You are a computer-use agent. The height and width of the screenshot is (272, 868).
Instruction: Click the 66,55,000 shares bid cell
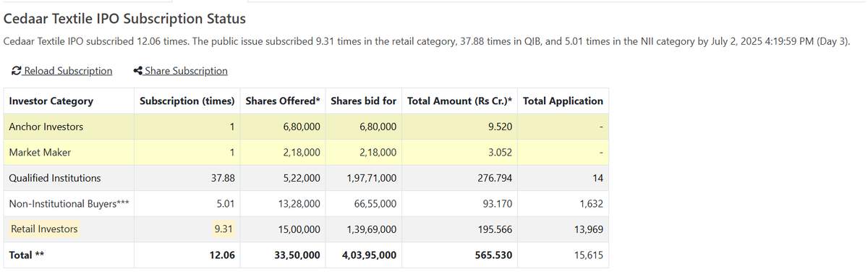click(x=375, y=204)
